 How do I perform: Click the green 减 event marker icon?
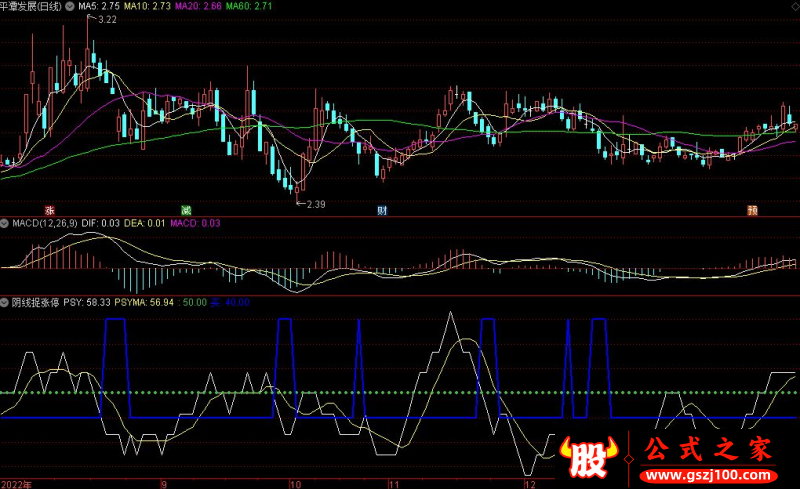pos(186,210)
